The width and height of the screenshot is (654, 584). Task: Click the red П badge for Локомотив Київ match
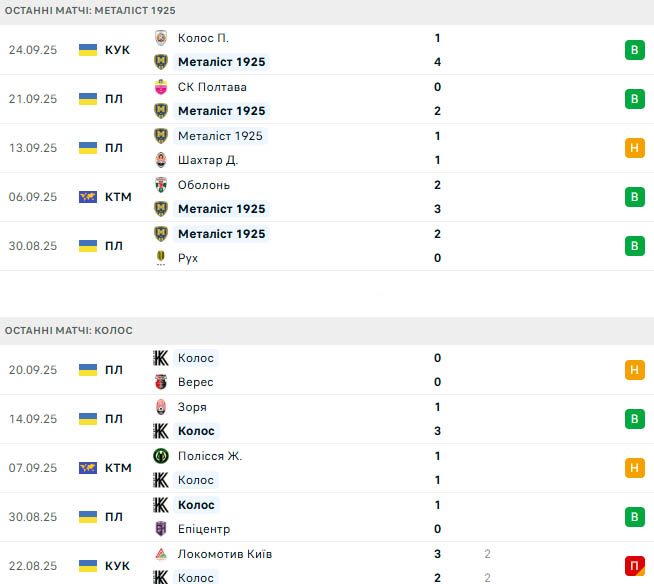tap(633, 566)
